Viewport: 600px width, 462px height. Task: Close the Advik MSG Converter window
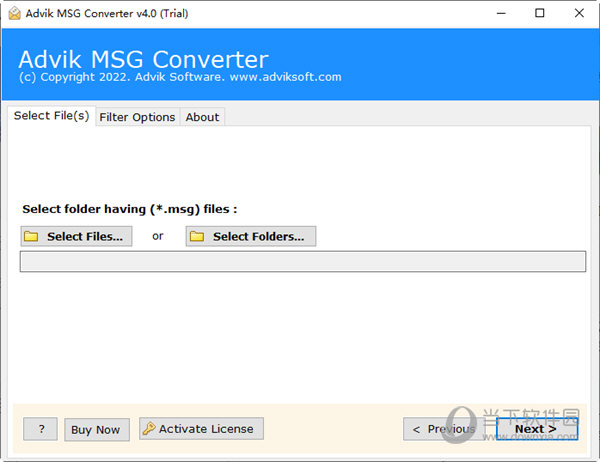tap(579, 13)
